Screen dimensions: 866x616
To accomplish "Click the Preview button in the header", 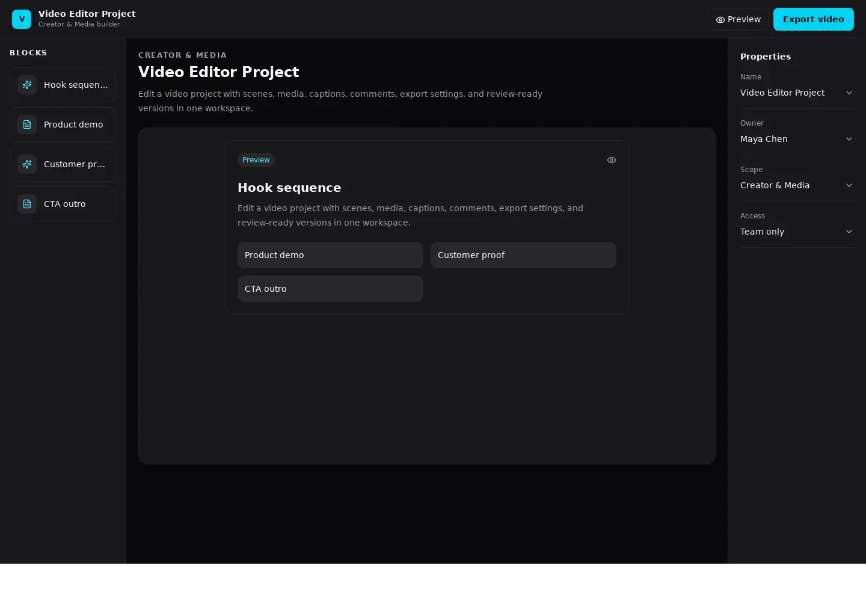I will click(738, 19).
